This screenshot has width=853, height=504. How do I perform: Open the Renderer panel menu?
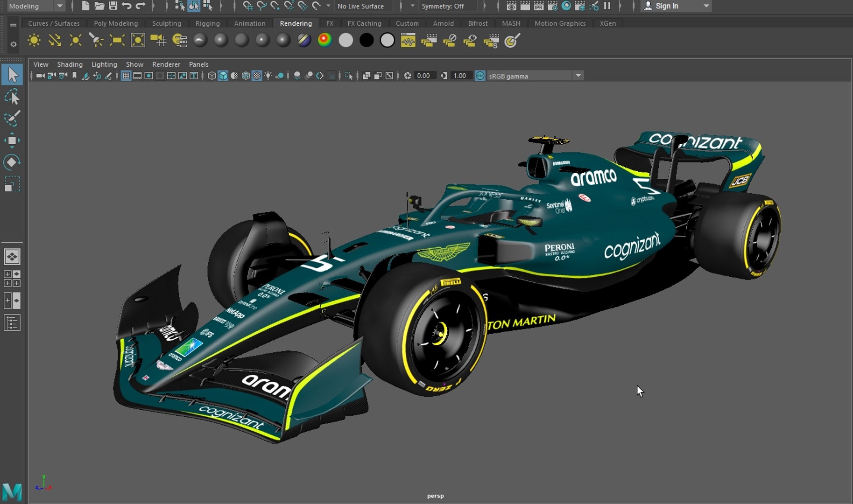pos(166,64)
